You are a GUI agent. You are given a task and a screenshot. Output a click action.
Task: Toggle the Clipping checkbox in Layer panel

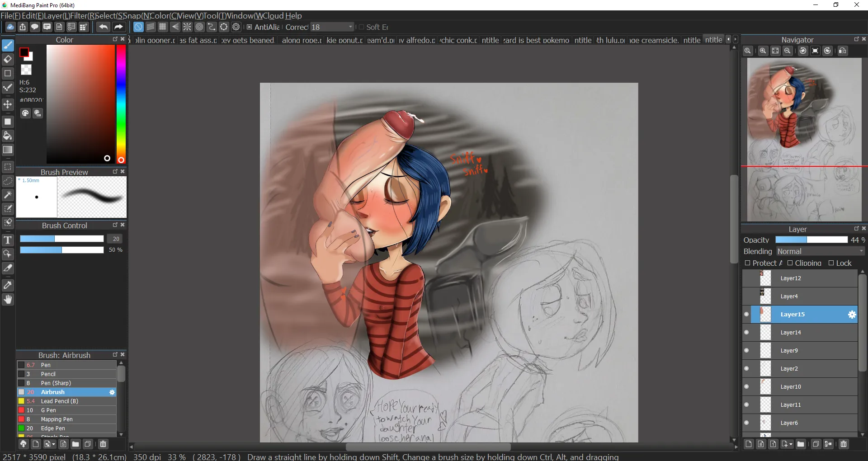tap(790, 263)
